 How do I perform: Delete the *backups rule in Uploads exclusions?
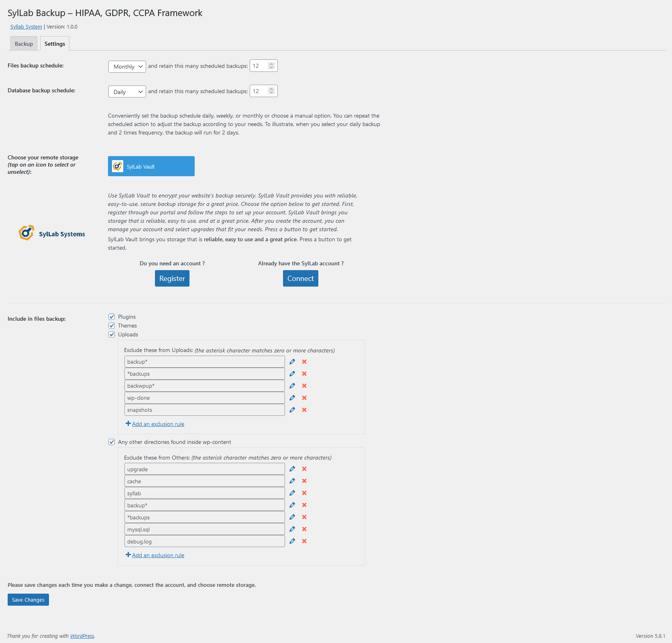304,374
